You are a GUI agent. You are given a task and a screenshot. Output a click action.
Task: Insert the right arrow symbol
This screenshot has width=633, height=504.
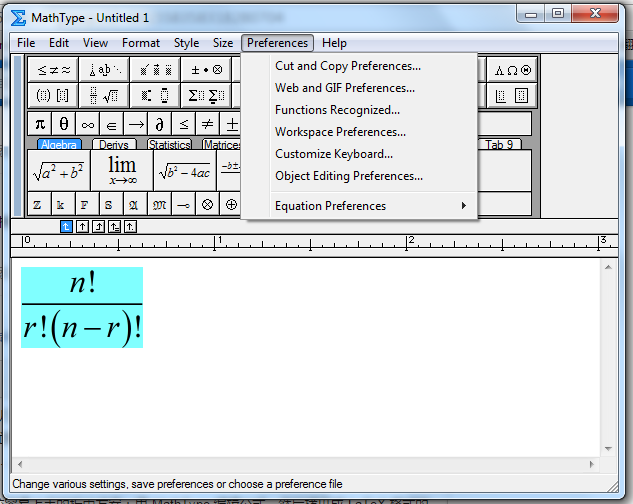[x=136, y=124]
